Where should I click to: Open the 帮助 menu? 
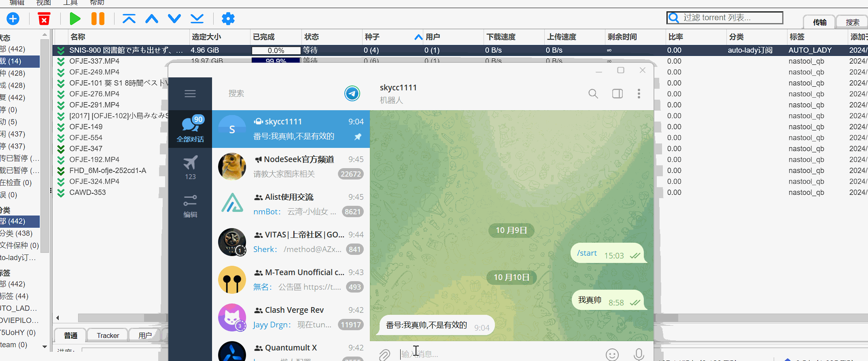(x=97, y=2)
